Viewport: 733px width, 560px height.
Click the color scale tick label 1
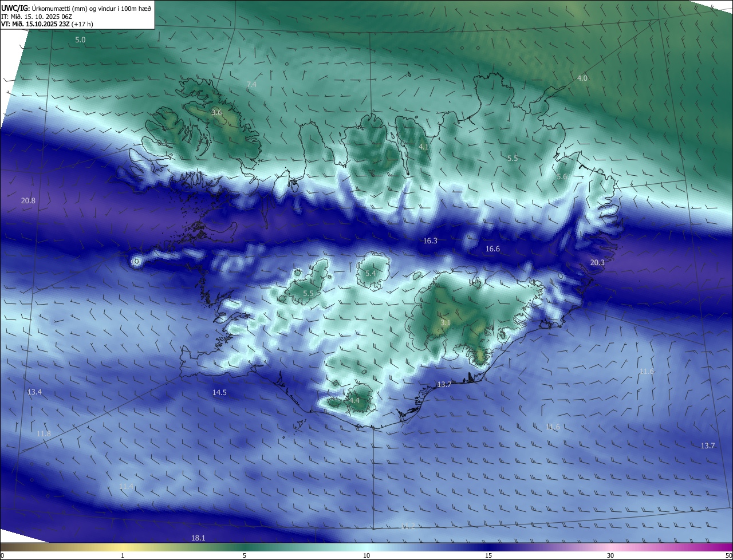click(x=123, y=555)
